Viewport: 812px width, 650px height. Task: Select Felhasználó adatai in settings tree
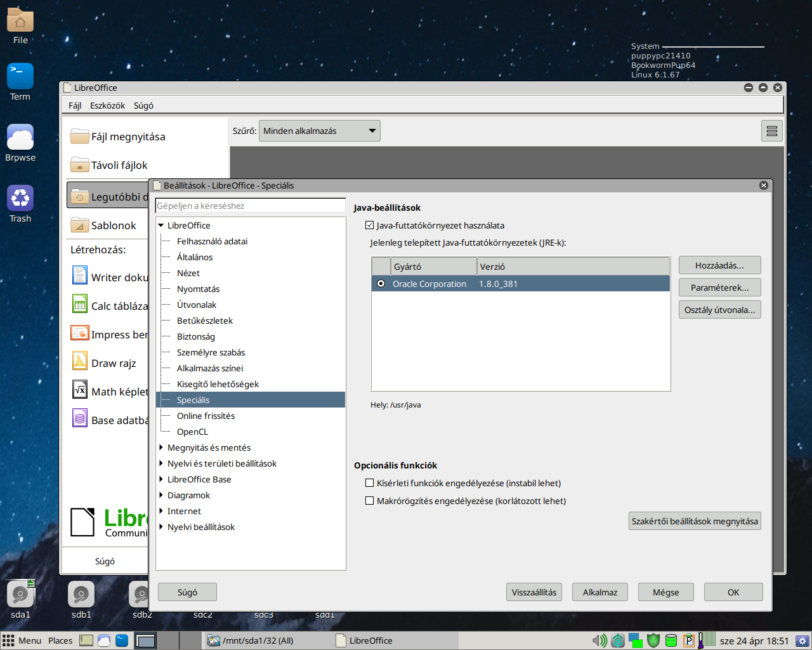click(x=212, y=241)
